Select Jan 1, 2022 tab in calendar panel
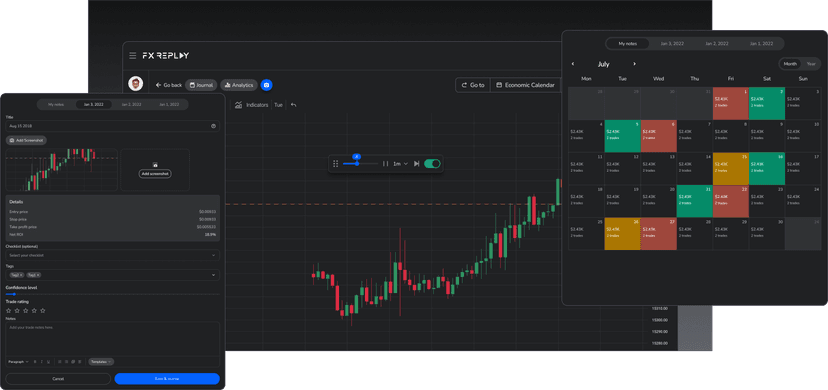The height and width of the screenshot is (390, 828). pyautogui.click(x=760, y=44)
